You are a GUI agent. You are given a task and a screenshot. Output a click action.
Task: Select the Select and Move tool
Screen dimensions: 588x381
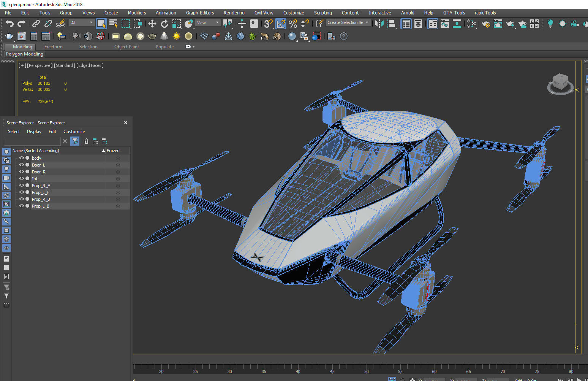coord(152,24)
